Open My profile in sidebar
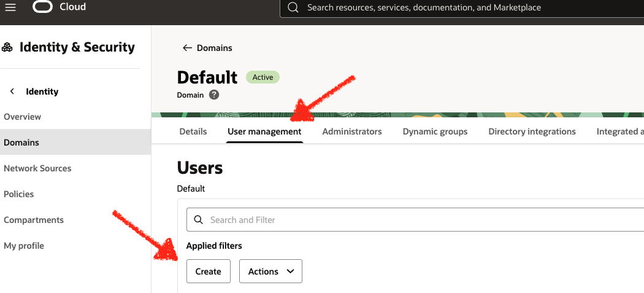The image size is (644, 293). 24,246
